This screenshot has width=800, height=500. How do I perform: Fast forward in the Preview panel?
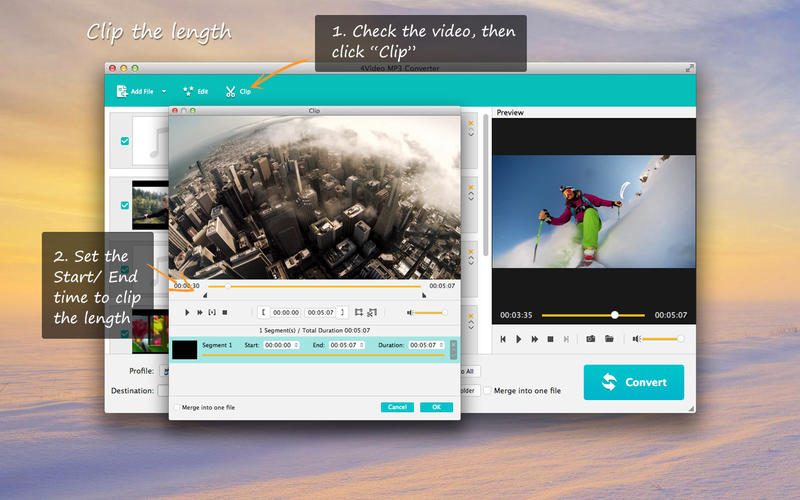click(x=534, y=339)
